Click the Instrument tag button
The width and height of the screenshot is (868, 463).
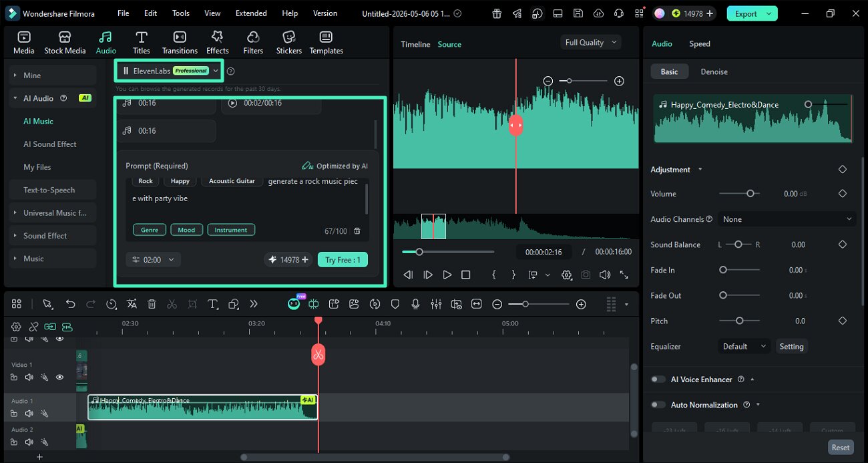231,230
